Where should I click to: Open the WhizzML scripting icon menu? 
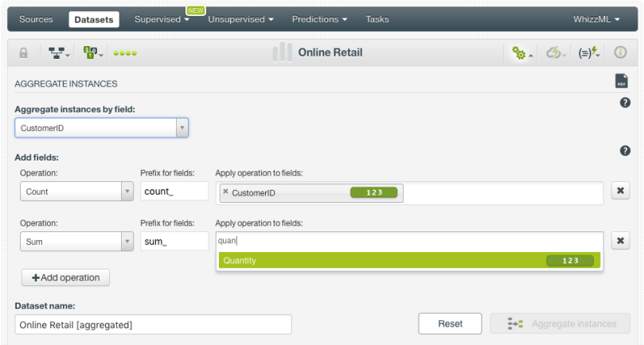(x=589, y=53)
